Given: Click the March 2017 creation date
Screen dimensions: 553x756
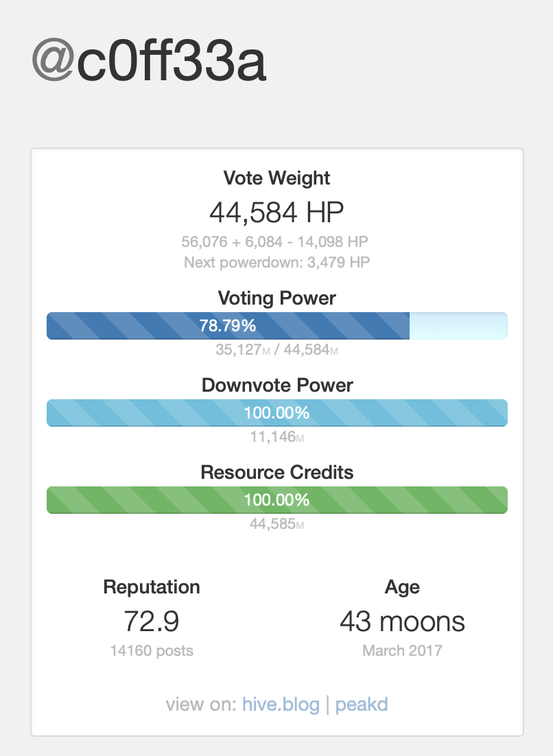Looking at the screenshot, I should tap(402, 650).
